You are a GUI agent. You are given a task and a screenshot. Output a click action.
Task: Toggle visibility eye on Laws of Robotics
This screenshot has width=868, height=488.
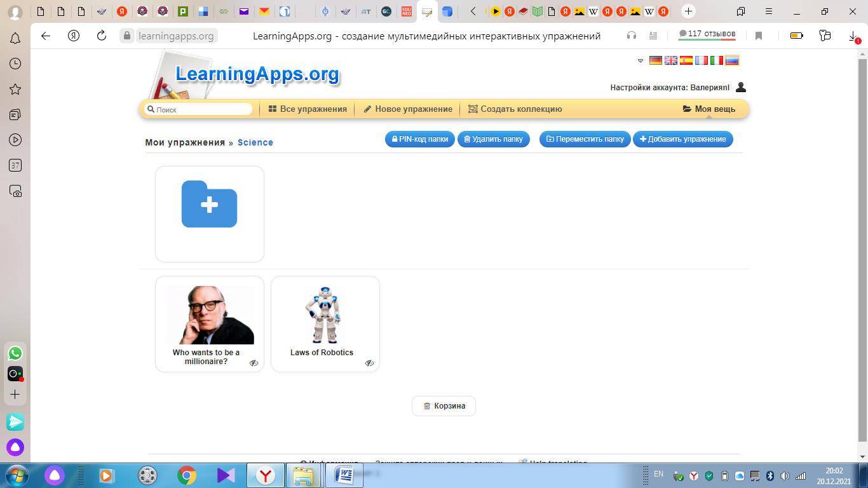[369, 363]
